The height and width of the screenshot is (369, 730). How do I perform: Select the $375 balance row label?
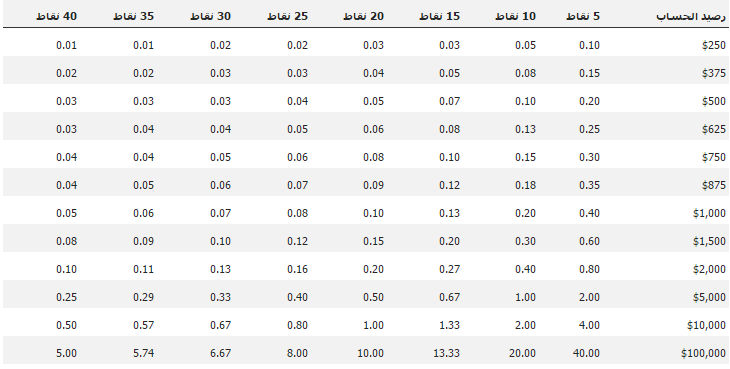pos(714,73)
